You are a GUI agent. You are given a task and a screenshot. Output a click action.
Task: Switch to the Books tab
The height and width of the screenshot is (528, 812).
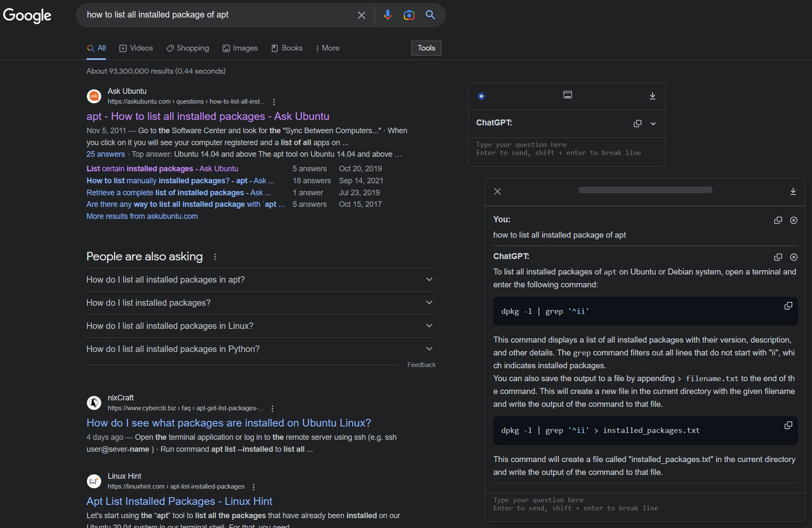[x=287, y=48]
